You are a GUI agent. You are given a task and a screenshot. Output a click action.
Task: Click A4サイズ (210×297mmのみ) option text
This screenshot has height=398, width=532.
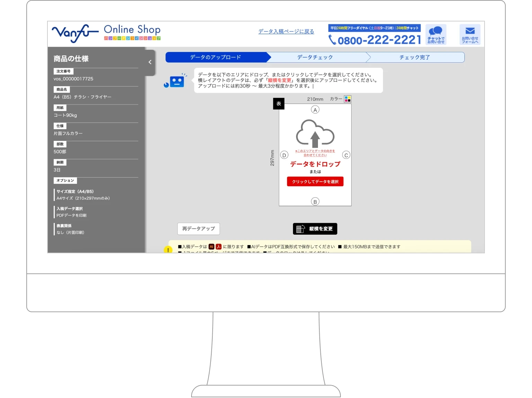(83, 198)
